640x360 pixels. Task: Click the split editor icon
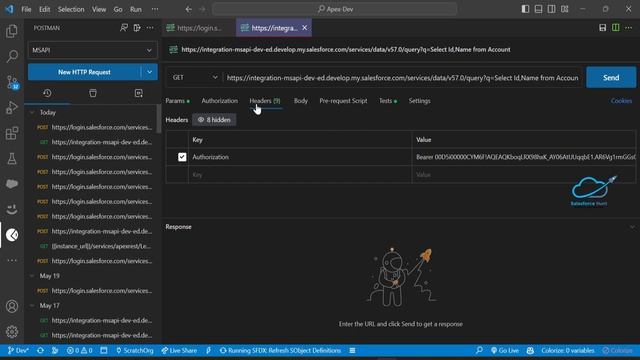click(x=616, y=28)
